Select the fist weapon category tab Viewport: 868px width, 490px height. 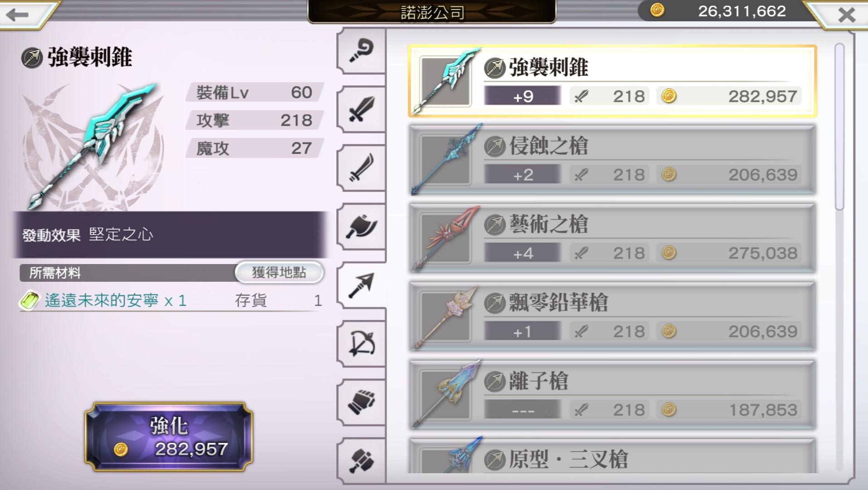[362, 402]
